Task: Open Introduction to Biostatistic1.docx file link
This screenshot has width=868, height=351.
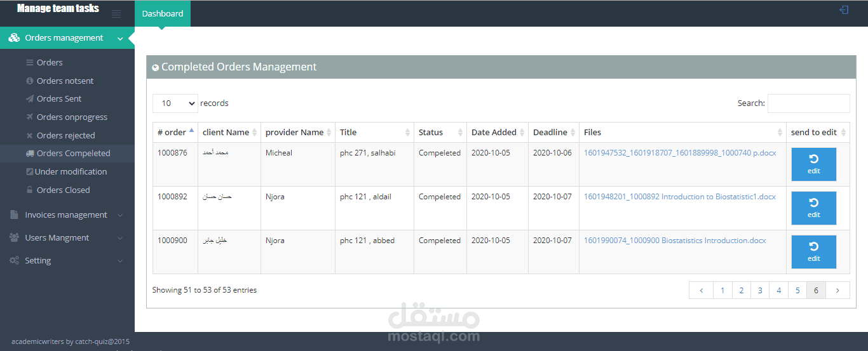Action: point(680,197)
